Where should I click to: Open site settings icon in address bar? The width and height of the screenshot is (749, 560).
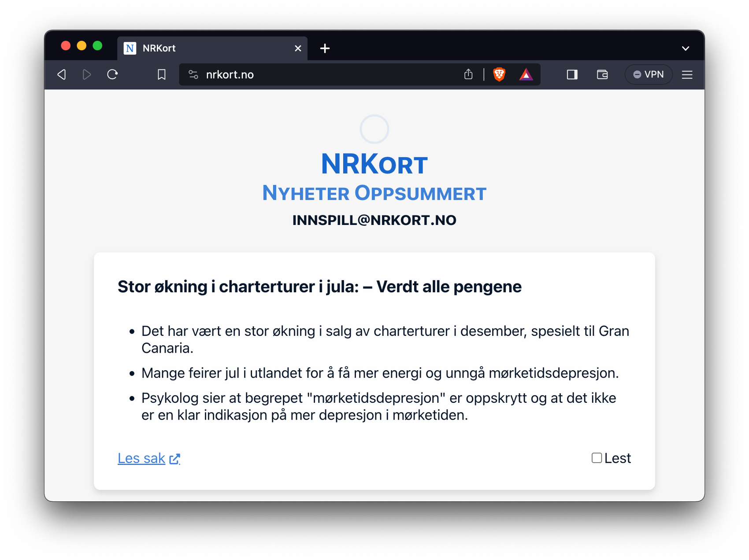coord(193,74)
